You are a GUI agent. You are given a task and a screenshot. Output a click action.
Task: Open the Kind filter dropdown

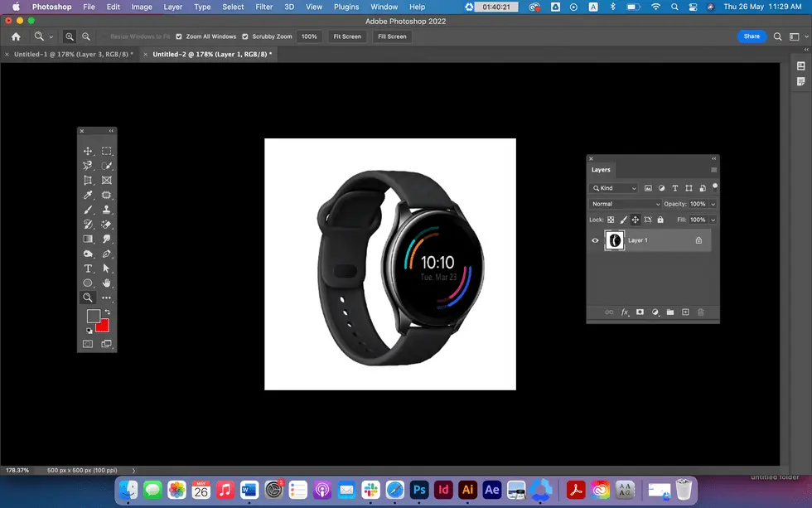pos(613,188)
